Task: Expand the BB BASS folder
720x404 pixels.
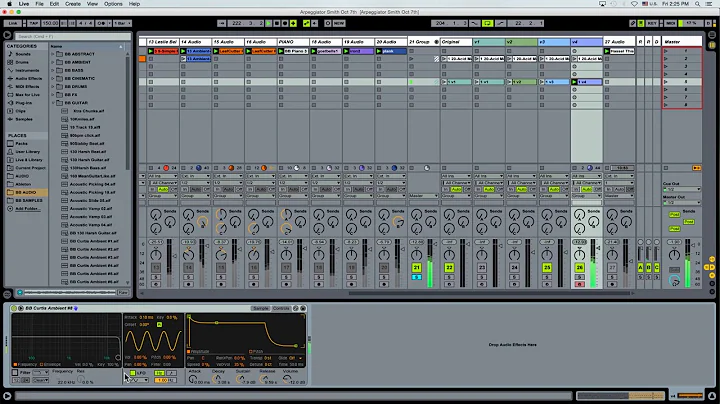Action: tap(53, 70)
